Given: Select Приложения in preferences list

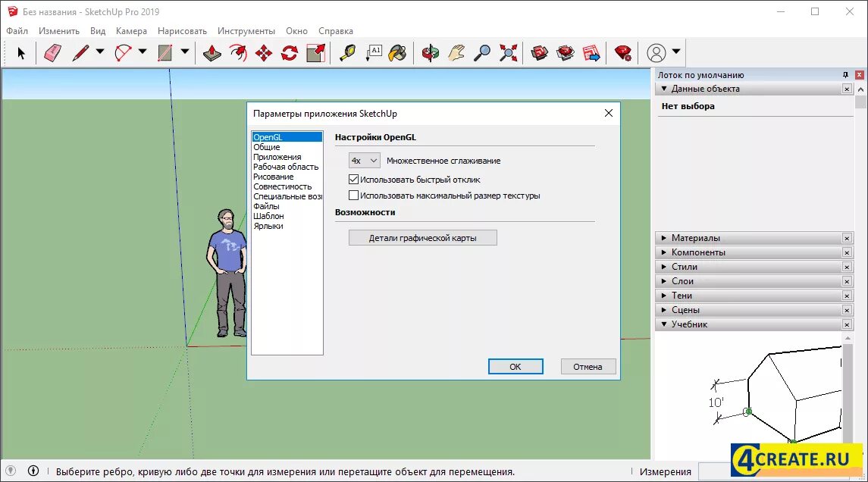Looking at the screenshot, I should (x=277, y=157).
